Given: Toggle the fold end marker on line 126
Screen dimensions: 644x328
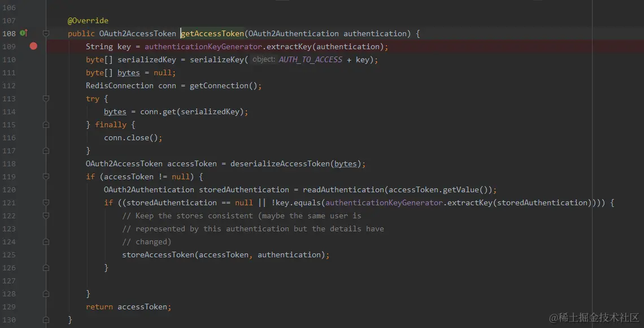Looking at the screenshot, I should [x=46, y=268].
